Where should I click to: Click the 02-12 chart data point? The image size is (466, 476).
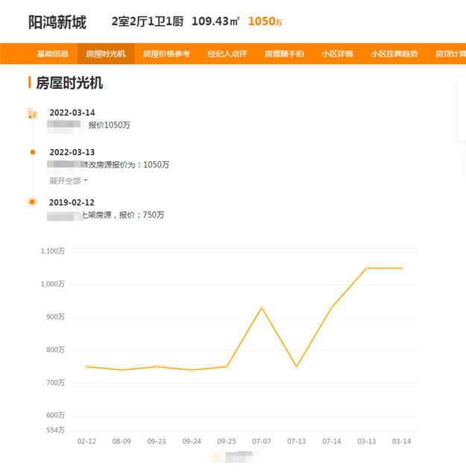pyautogui.click(x=86, y=367)
